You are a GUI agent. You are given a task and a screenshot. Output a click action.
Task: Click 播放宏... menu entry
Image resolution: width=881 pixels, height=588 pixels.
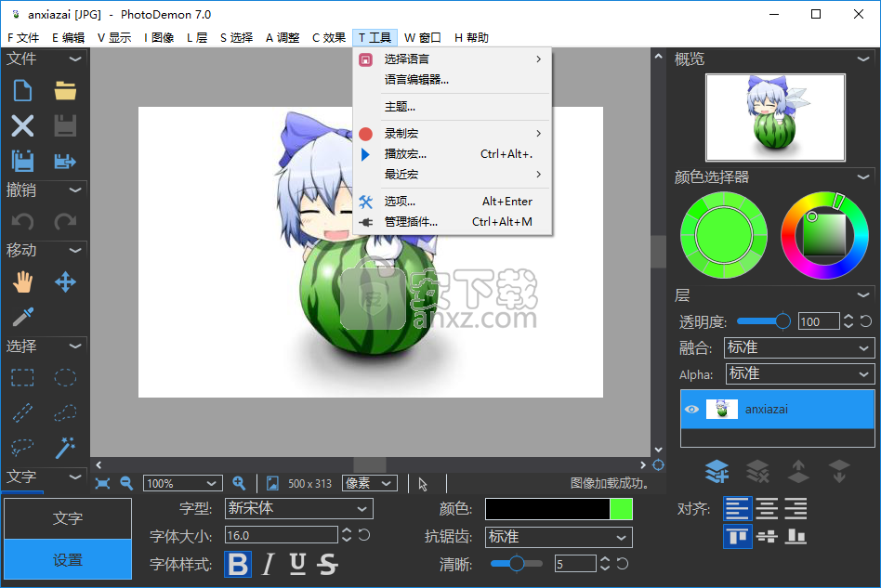[x=453, y=154]
